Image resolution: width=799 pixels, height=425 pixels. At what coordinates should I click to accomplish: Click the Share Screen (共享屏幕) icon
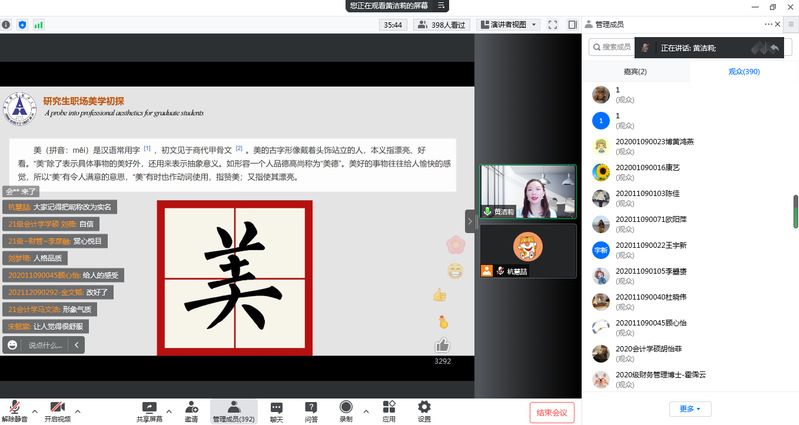tap(150, 407)
